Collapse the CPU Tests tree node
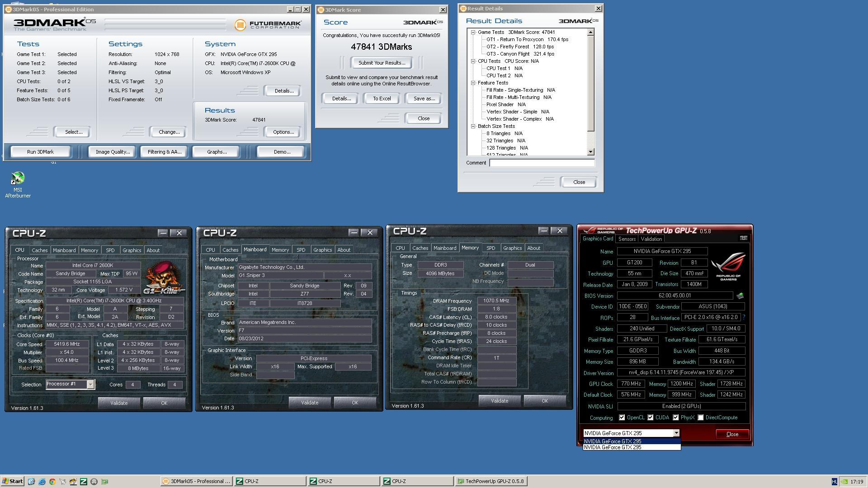868x488 pixels. pos(473,61)
